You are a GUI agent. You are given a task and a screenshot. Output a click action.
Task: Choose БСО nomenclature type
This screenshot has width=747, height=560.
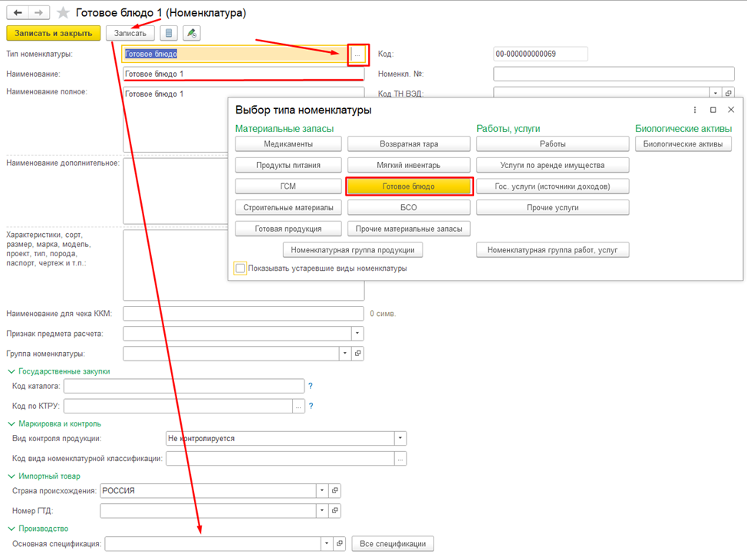409,207
